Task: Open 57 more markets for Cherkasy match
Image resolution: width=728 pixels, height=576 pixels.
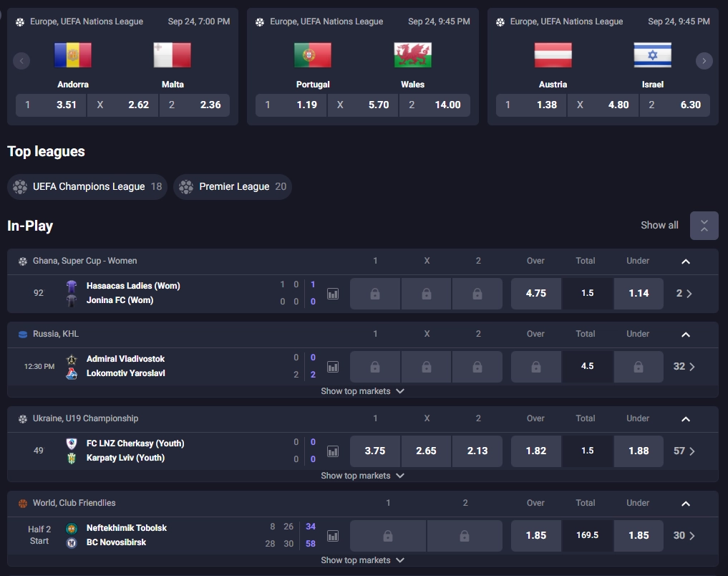Action: pyautogui.click(x=684, y=451)
